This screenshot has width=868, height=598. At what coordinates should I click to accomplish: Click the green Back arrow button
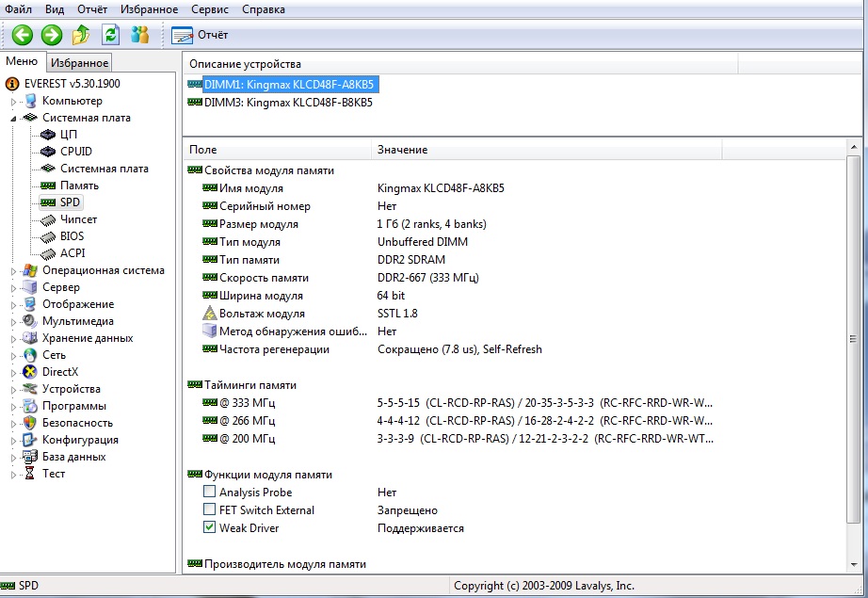23,35
